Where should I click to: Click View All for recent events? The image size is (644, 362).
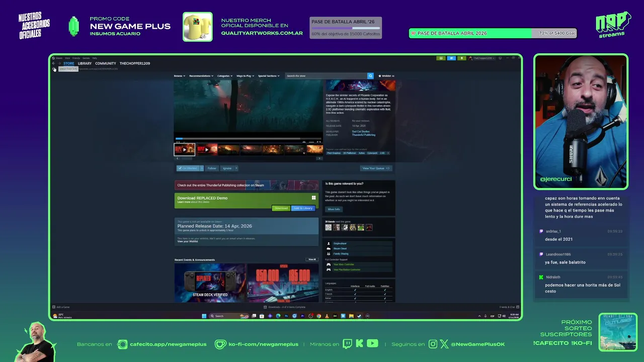click(312, 259)
